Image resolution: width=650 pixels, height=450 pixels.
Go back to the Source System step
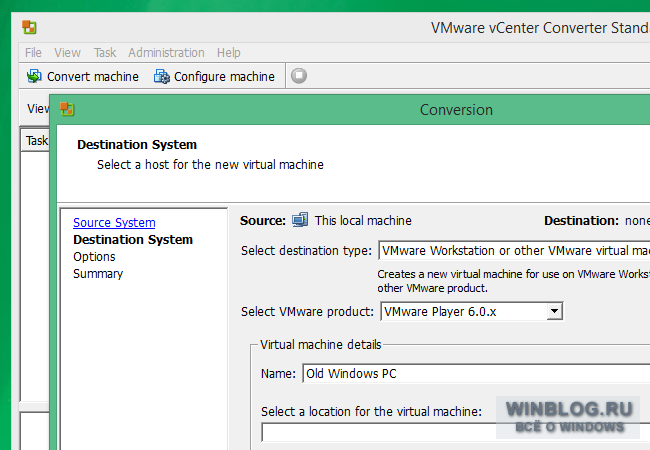point(114,223)
